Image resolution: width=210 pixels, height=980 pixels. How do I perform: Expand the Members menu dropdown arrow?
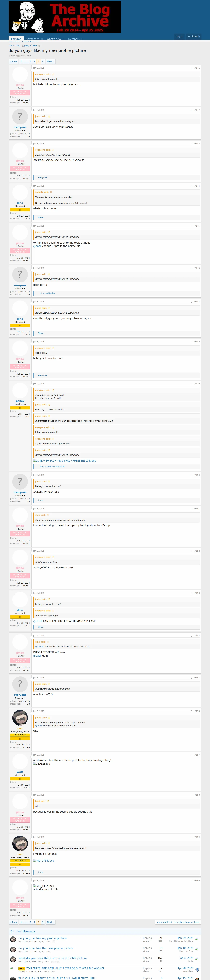(x=82, y=39)
